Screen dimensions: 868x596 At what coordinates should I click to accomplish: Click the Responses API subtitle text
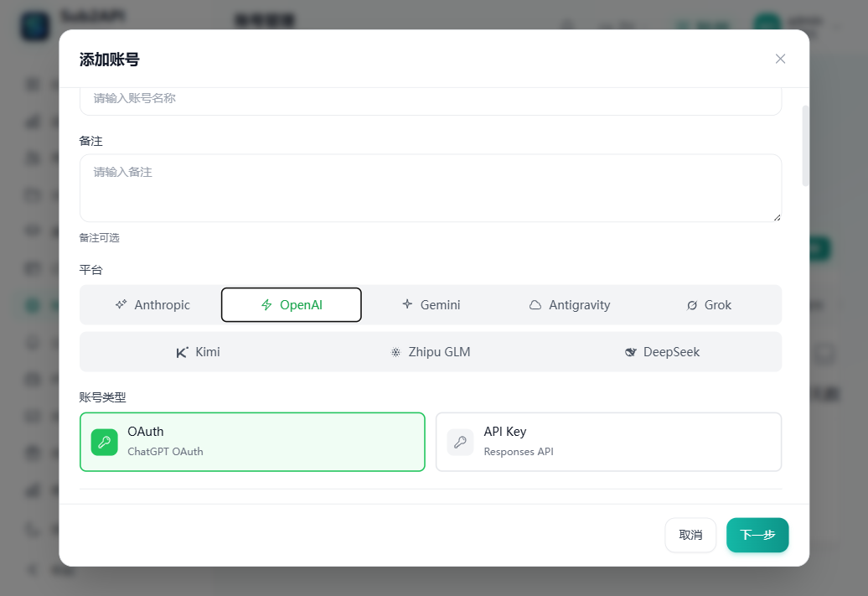tap(519, 452)
